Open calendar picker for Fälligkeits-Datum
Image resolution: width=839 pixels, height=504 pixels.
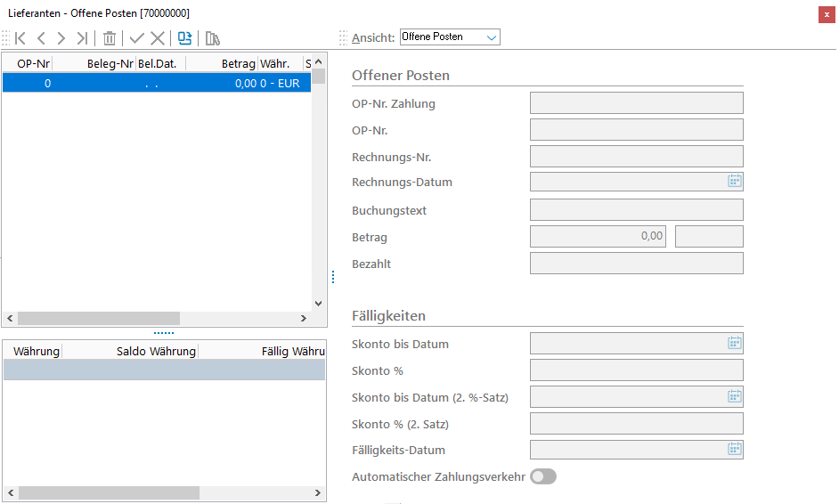click(735, 450)
